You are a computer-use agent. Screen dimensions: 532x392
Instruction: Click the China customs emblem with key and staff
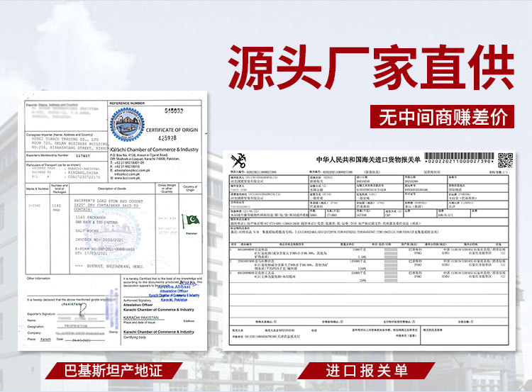(x=239, y=161)
